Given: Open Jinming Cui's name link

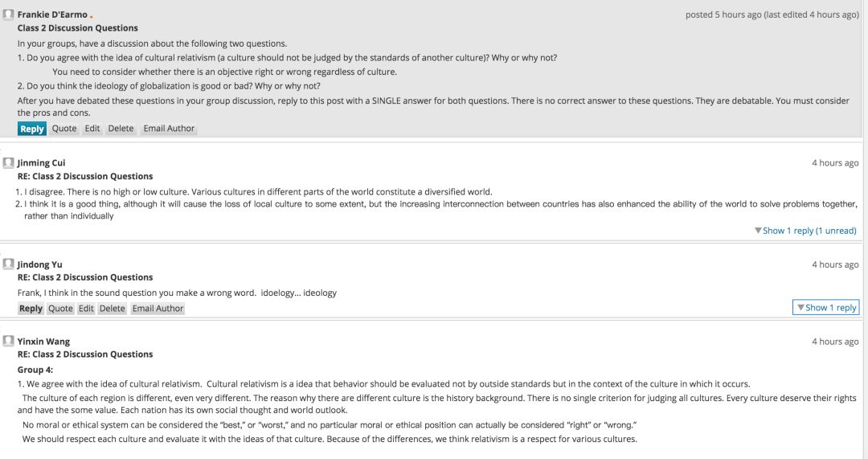Looking at the screenshot, I should [x=41, y=163].
